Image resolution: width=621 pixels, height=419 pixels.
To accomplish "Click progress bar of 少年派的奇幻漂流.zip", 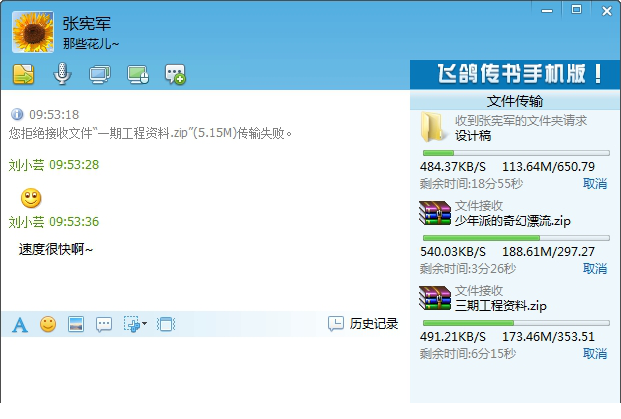I will (x=516, y=238).
